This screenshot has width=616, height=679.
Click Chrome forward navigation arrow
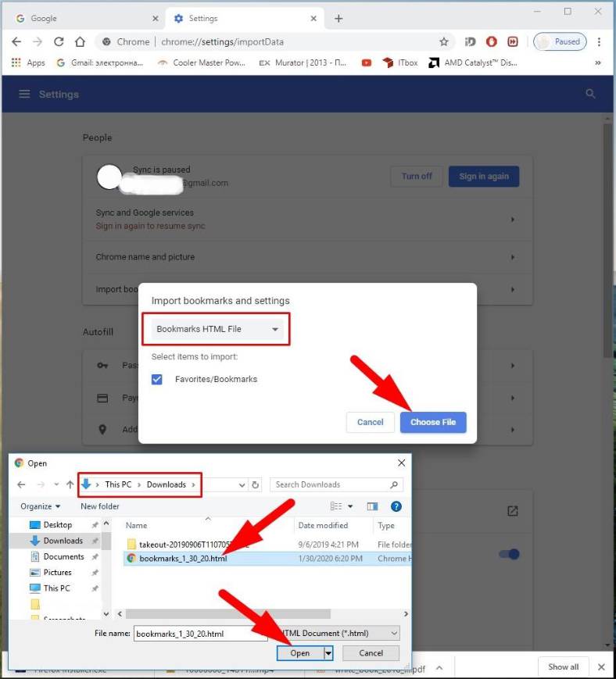click(x=38, y=41)
